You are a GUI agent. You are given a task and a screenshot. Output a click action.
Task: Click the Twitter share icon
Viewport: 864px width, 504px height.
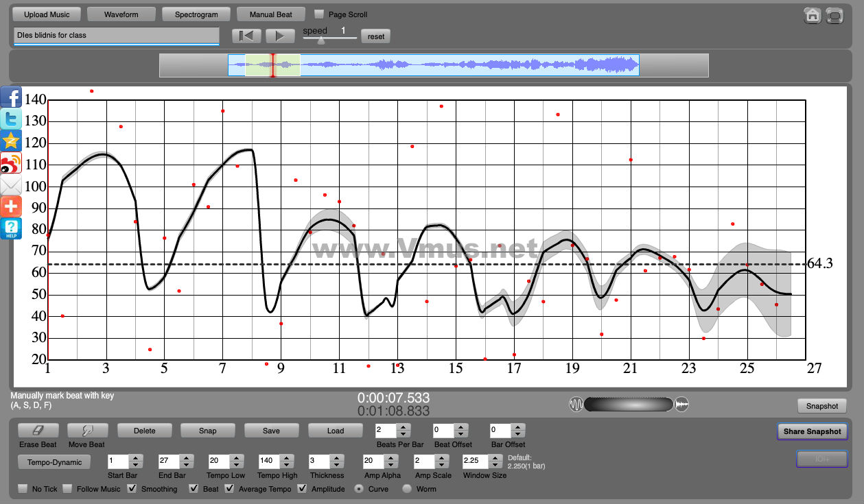pos(11,119)
